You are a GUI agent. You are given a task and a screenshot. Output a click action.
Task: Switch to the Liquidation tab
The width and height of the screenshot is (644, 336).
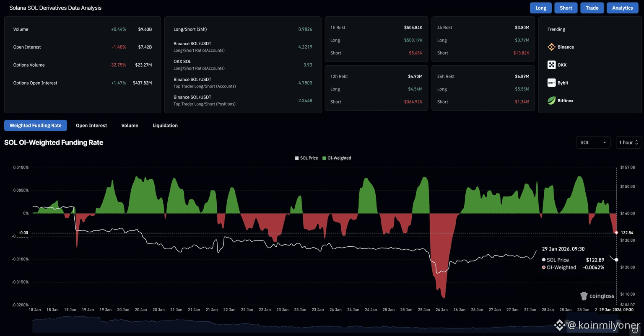pyautogui.click(x=165, y=125)
